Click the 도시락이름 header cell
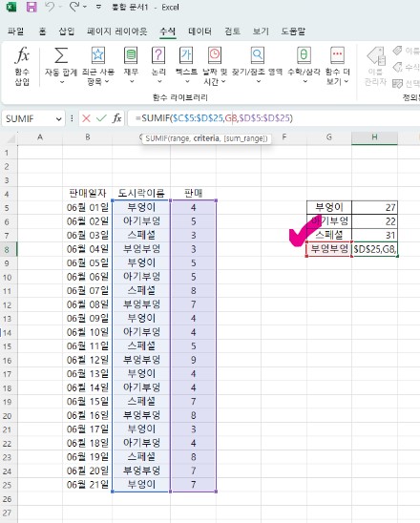The height and width of the screenshot is (523, 420). click(141, 193)
